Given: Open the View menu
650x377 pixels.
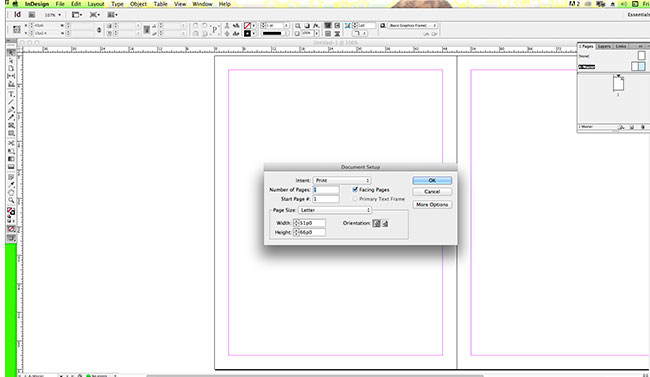Looking at the screenshot, I should tap(180, 4).
